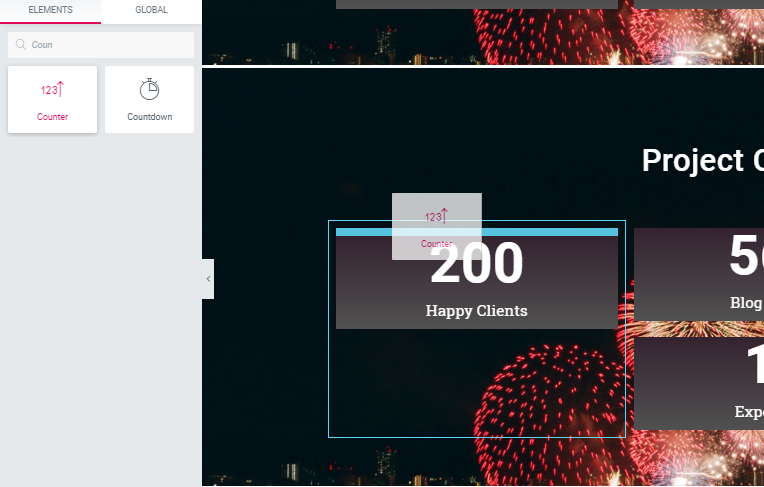The width and height of the screenshot is (764, 487).
Task: Click the 'Happy Clients' counter title
Action: click(477, 311)
